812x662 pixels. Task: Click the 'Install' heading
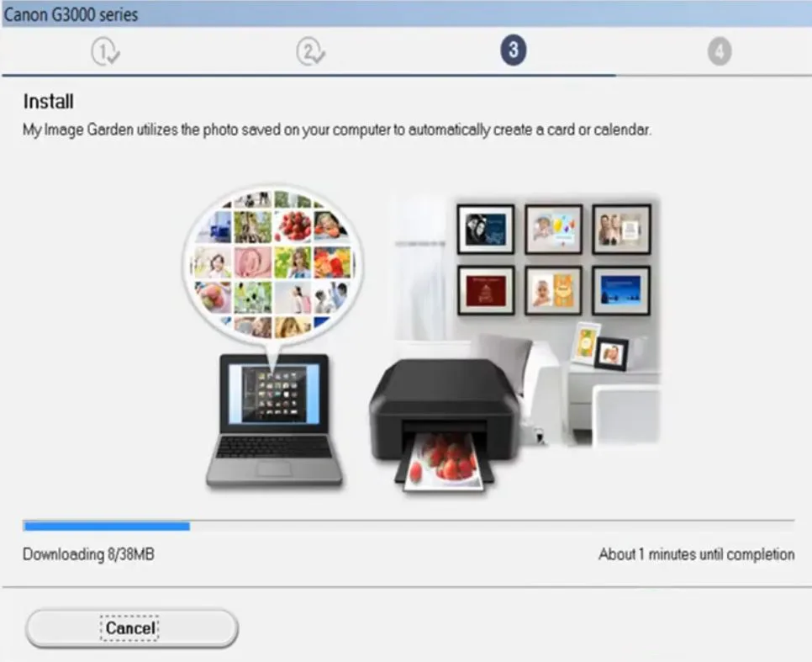48,101
